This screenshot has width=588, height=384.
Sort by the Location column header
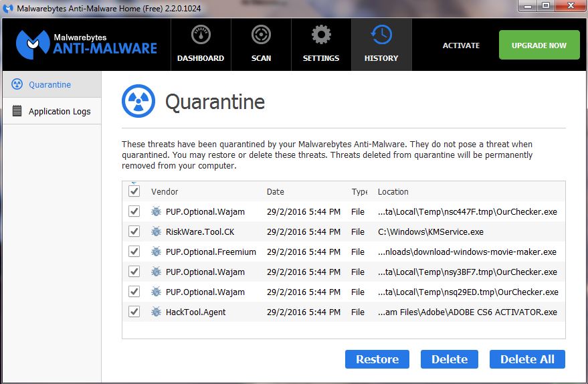click(x=393, y=191)
